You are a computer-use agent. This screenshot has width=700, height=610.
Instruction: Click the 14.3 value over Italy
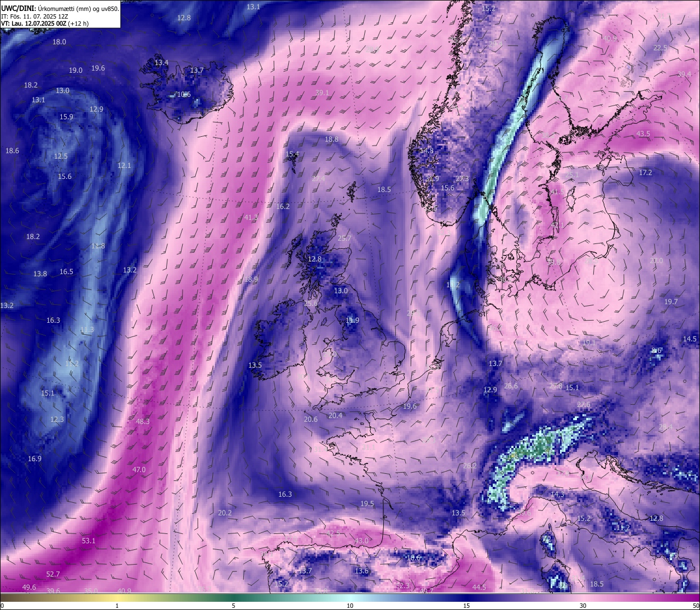point(557,494)
